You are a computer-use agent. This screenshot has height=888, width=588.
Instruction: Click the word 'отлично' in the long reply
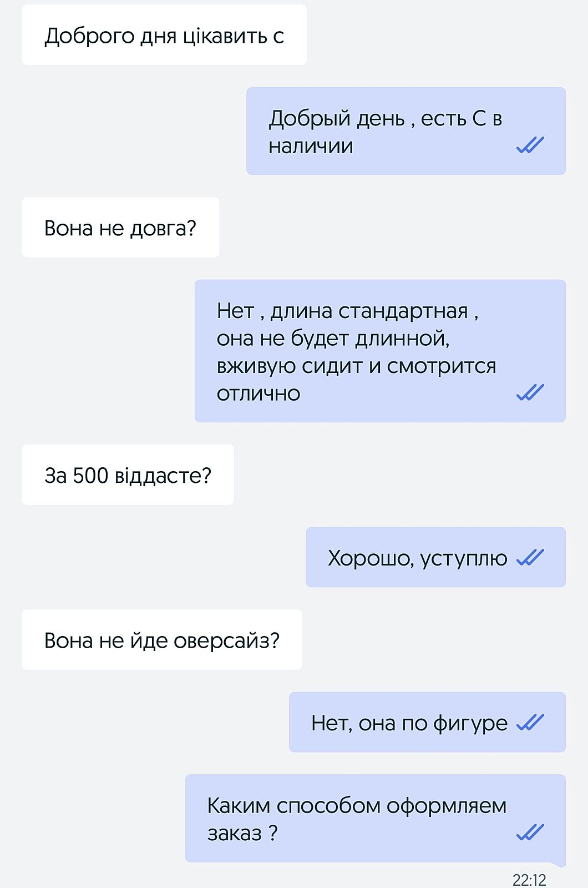coord(258,393)
